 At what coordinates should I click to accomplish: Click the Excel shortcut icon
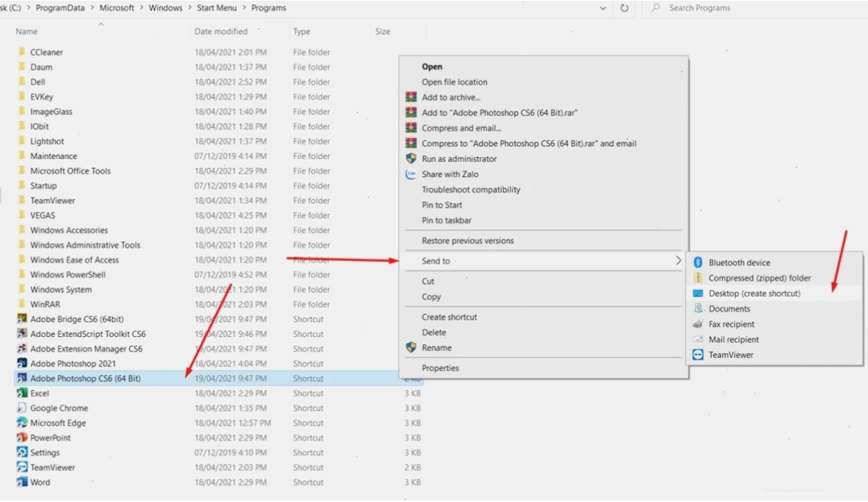pyautogui.click(x=22, y=393)
